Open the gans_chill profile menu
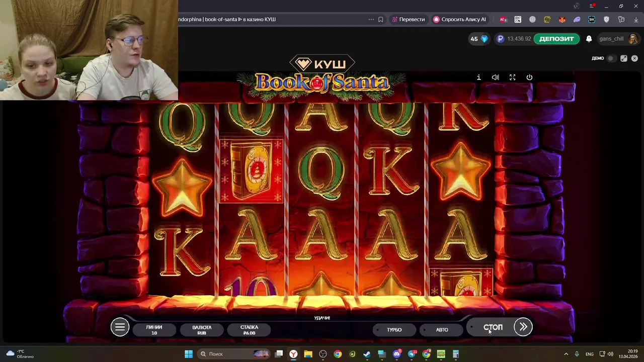644x362 pixels. tap(618, 39)
